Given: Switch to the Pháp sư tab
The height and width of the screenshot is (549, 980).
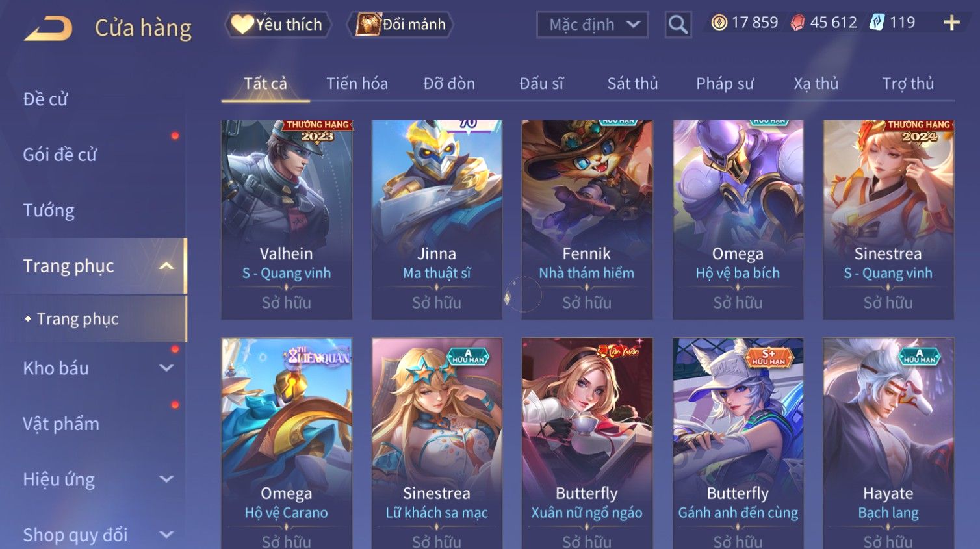Looking at the screenshot, I should click(725, 83).
